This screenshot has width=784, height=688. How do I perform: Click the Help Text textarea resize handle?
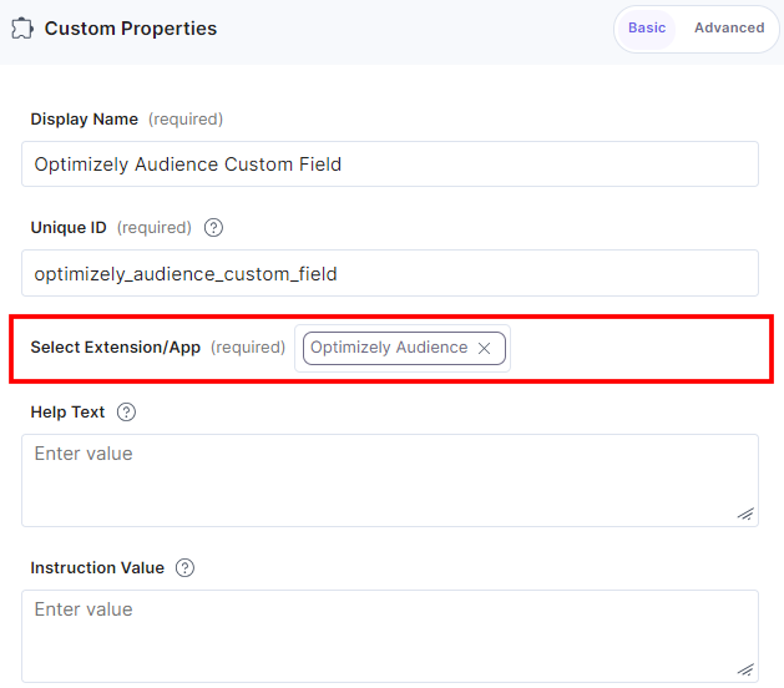pyautogui.click(x=746, y=514)
